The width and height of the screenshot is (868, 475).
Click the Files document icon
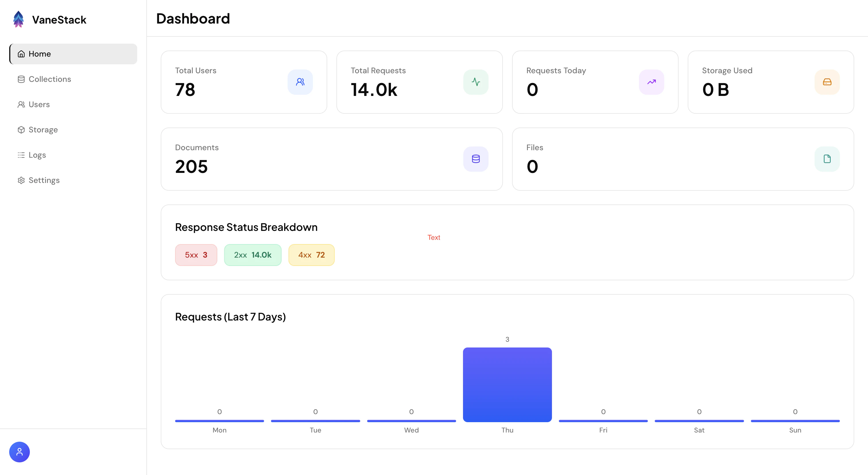(x=827, y=159)
